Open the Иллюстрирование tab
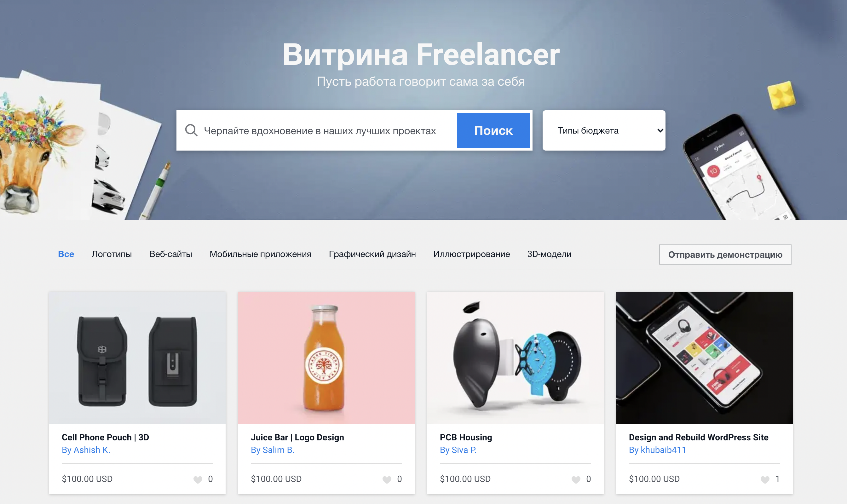The height and width of the screenshot is (504, 847). [471, 254]
